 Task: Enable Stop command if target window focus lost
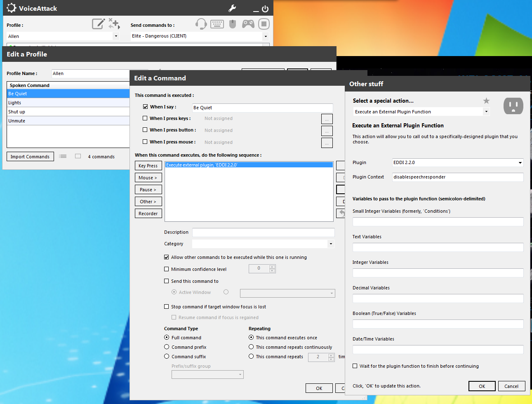(167, 306)
